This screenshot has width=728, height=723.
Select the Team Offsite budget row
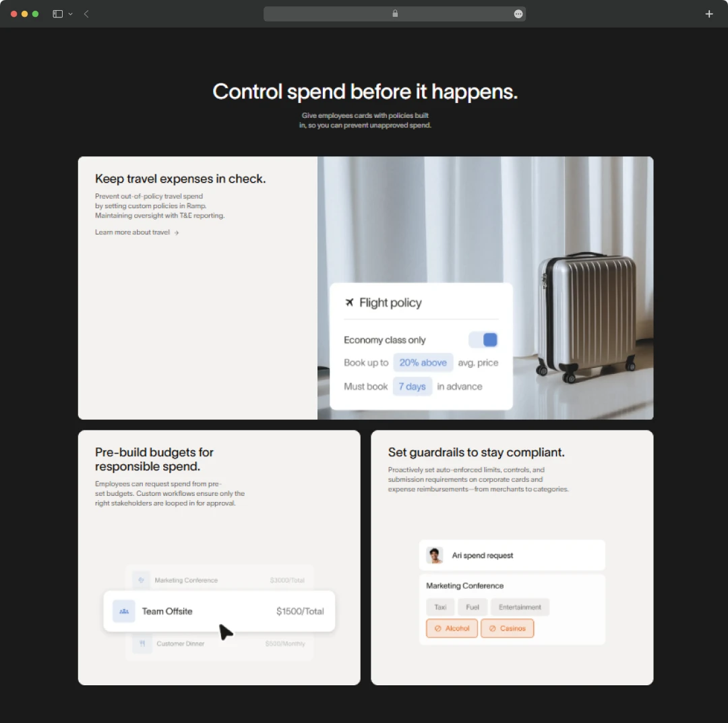click(x=218, y=611)
